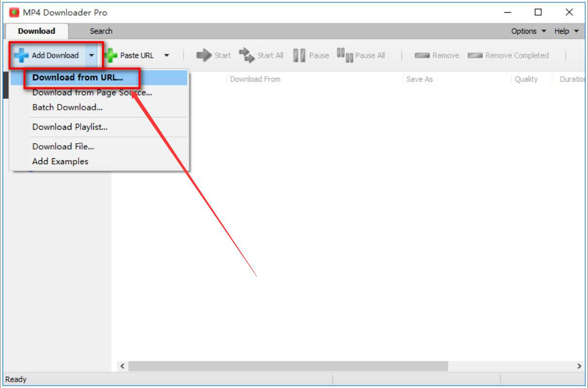This screenshot has width=588, height=388.
Task: Minimize the MP4 Downloader Pro window
Action: point(508,12)
